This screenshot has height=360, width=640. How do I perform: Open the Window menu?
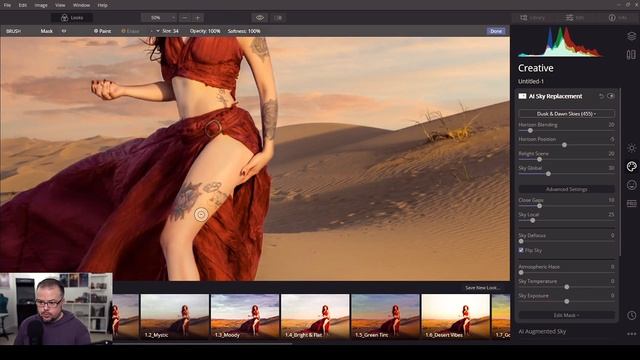coord(81,5)
